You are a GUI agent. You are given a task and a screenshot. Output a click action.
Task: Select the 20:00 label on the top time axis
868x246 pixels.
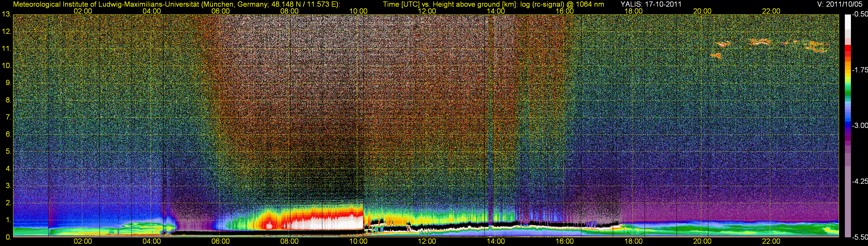coord(702,11)
